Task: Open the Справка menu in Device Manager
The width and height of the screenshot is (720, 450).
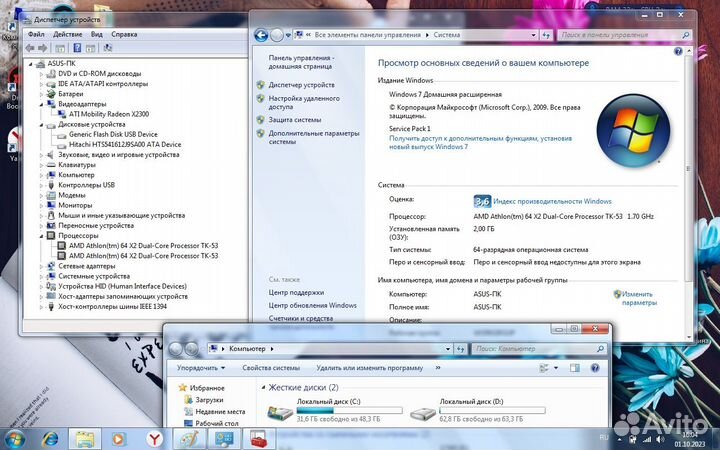Action: [x=124, y=34]
